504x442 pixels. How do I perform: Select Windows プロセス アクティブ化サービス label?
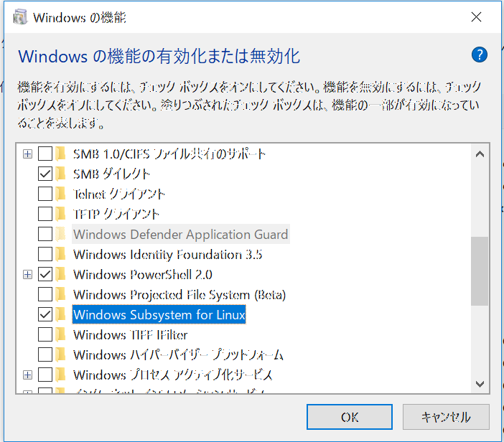(x=173, y=375)
